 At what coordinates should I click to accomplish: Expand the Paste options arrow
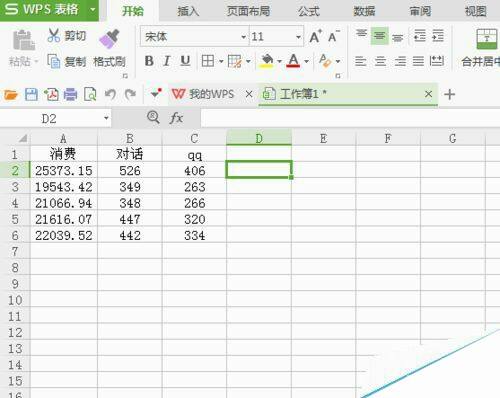pos(36,62)
